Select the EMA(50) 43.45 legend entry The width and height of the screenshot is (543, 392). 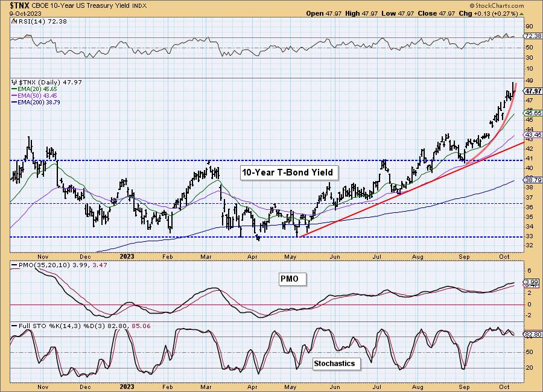pyautogui.click(x=34, y=95)
